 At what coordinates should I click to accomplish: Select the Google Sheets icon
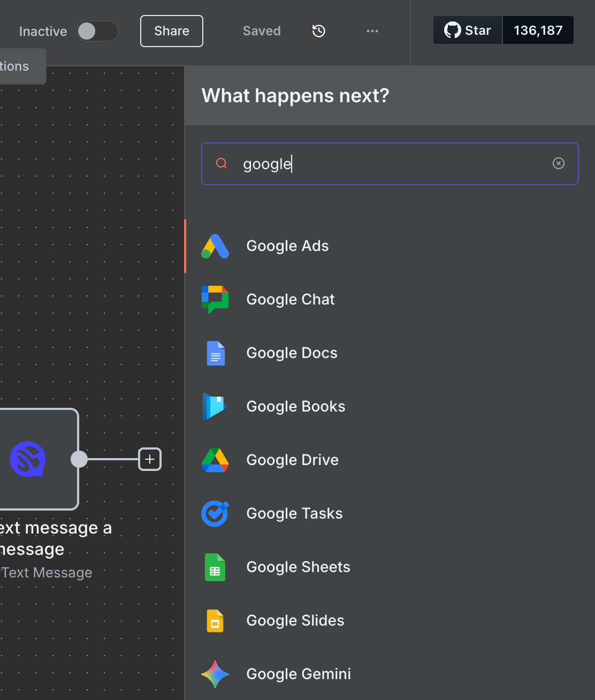coord(215,567)
